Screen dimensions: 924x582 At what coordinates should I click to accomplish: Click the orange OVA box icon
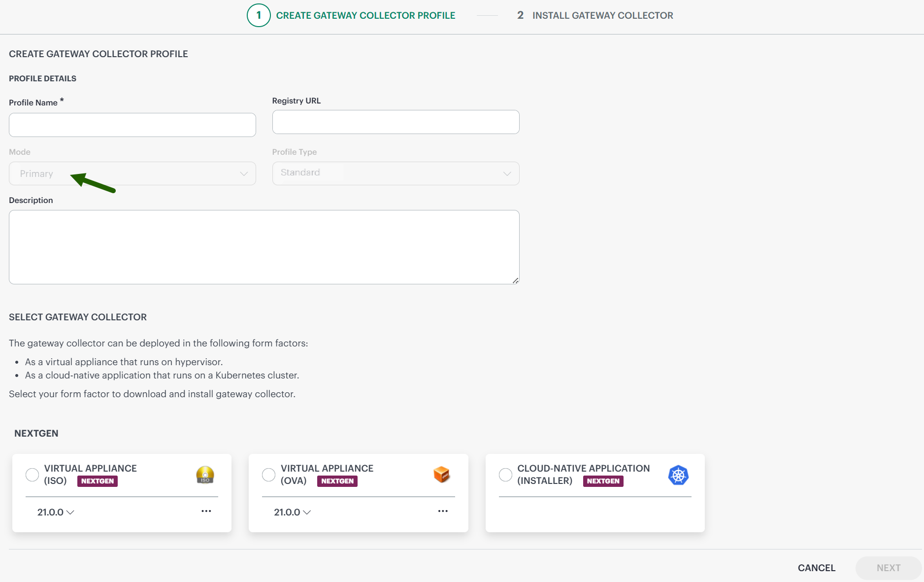coord(441,475)
